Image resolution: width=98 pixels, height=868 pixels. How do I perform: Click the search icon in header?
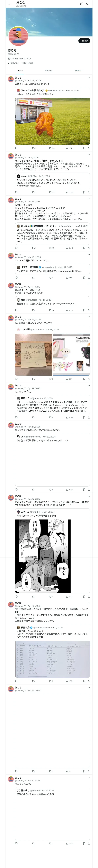[x=88, y=4]
